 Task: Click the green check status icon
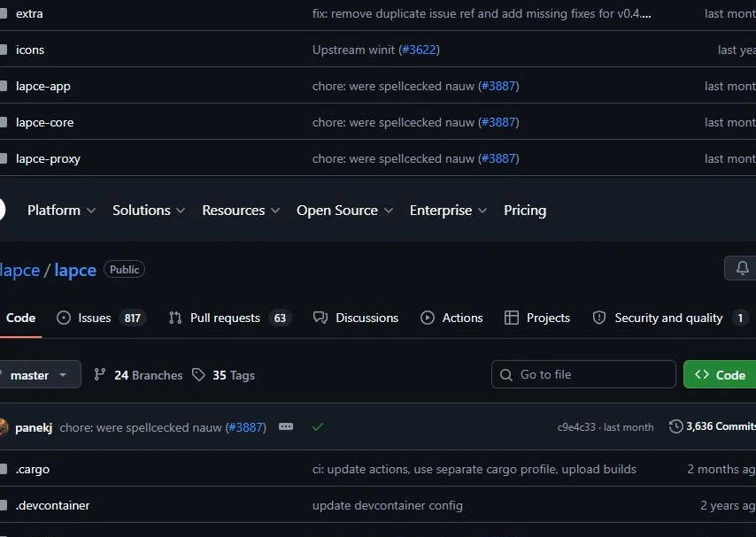tap(318, 426)
